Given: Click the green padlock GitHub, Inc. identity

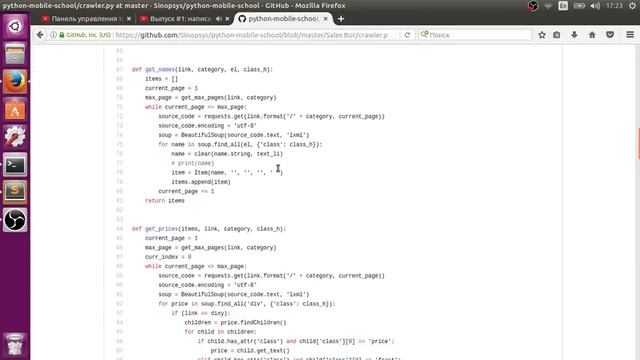Looking at the screenshot, I should [x=85, y=35].
